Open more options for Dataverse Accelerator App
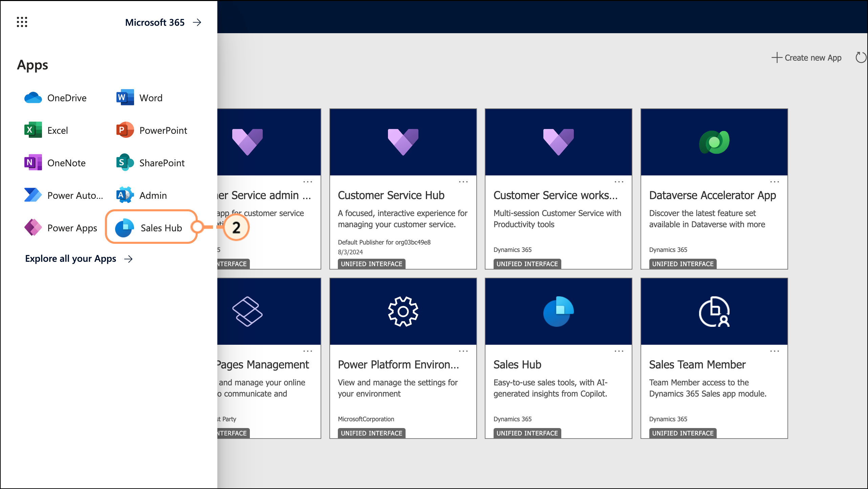 (x=775, y=182)
